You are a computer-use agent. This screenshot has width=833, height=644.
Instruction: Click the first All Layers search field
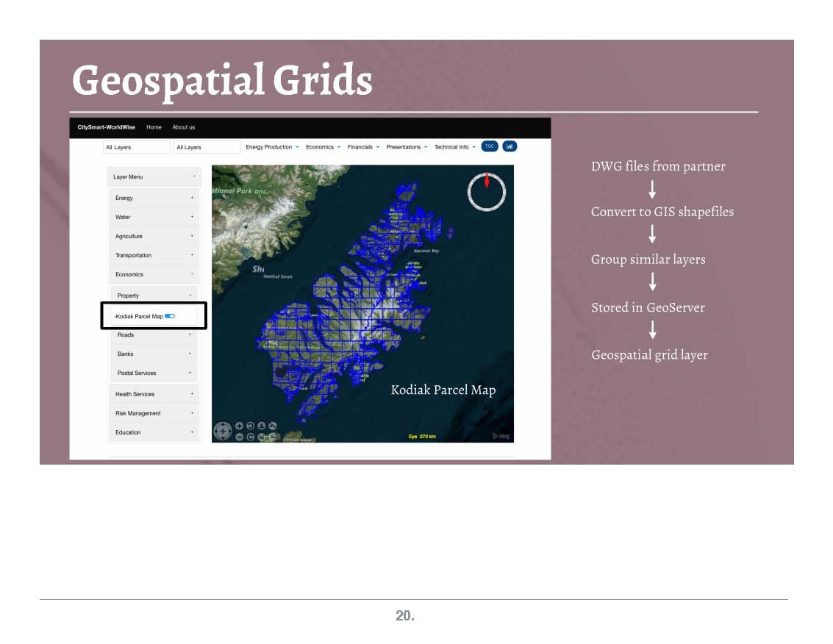point(136,147)
